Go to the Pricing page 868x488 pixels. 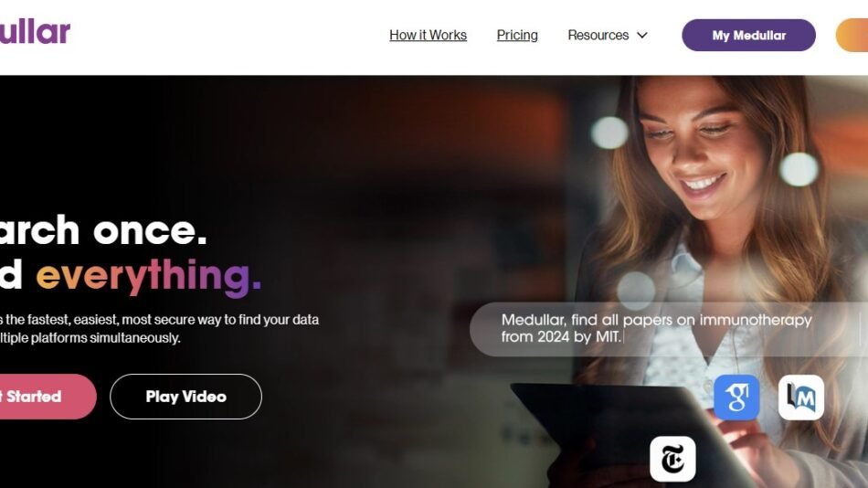tap(517, 36)
